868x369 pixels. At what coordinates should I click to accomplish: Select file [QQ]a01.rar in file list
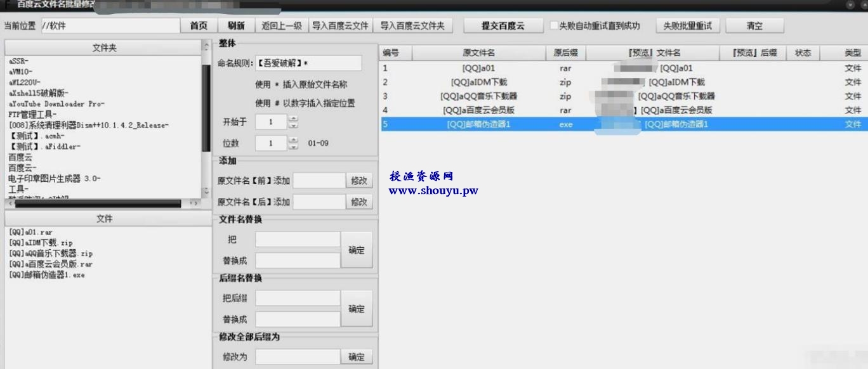tap(31, 233)
